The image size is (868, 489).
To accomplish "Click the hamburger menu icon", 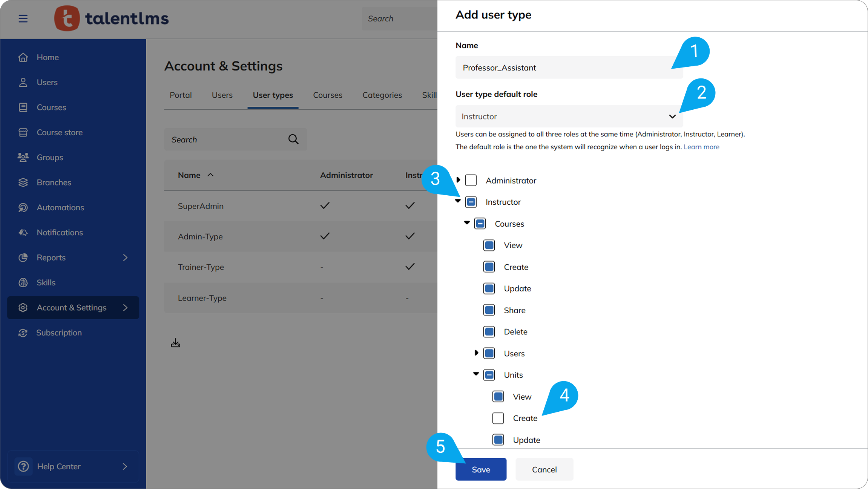I will click(x=23, y=18).
